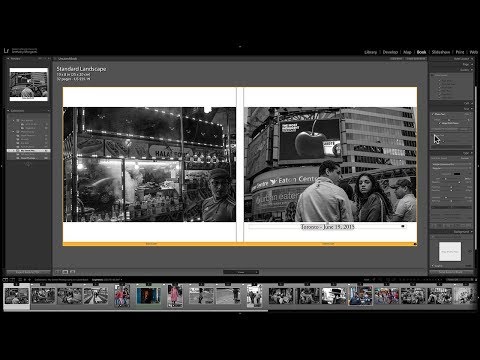Open the Library module
This screenshot has width=480, height=360.
click(x=370, y=52)
